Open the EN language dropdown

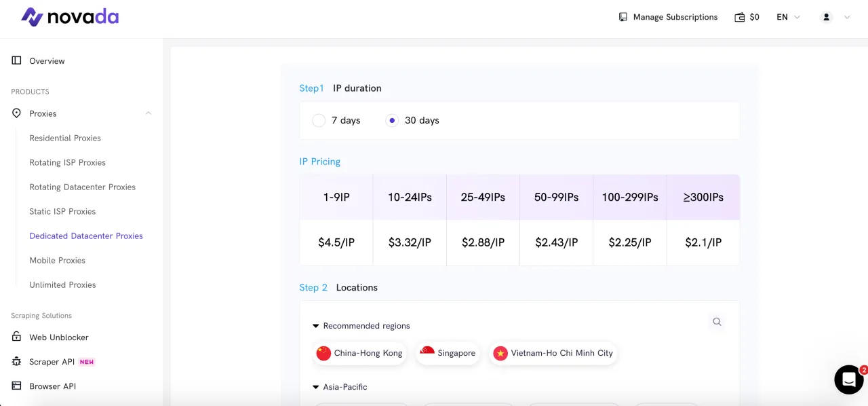tap(788, 17)
